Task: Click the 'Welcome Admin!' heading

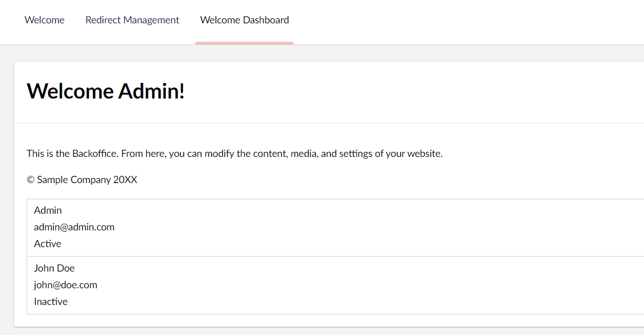Action: click(106, 91)
